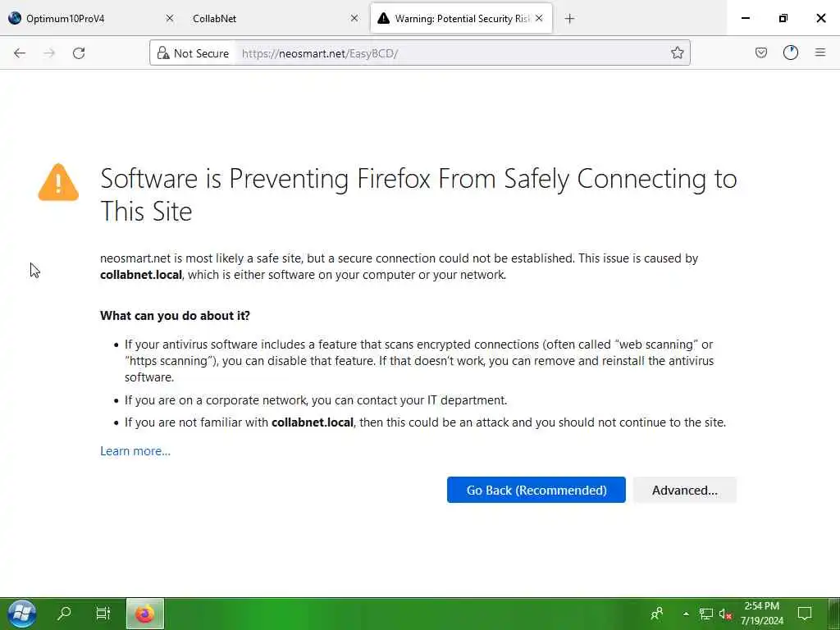Click Go Back (Recommended) button
840x630 pixels.
[536, 490]
